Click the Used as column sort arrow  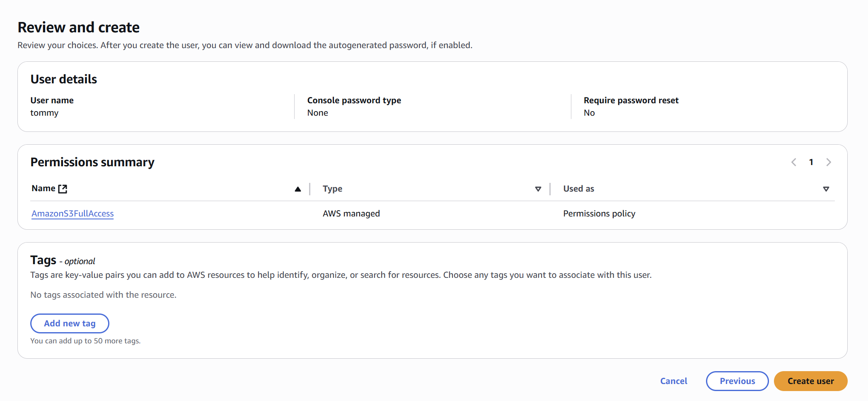point(826,189)
